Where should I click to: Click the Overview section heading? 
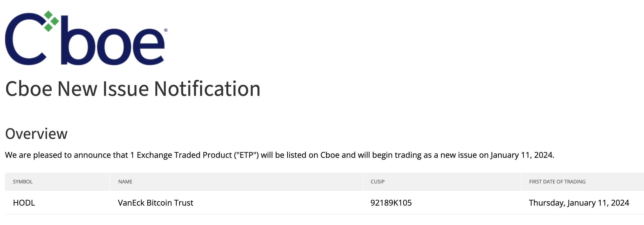pyautogui.click(x=36, y=134)
